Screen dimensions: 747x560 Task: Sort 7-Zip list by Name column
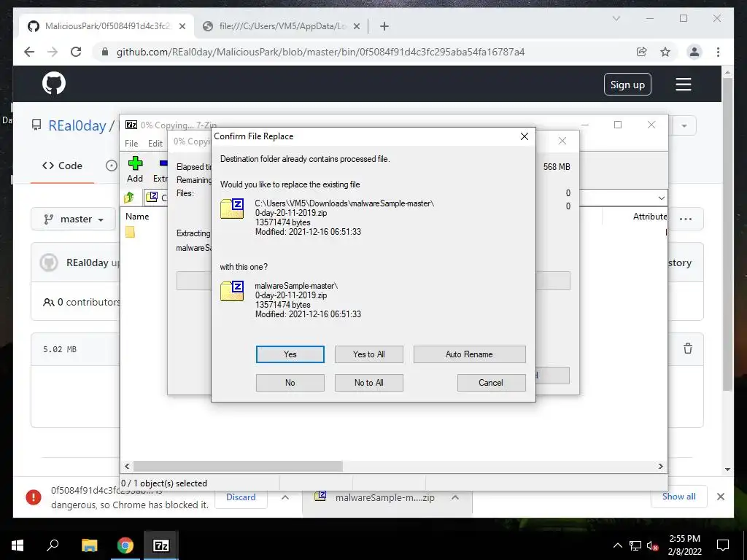[x=137, y=216]
